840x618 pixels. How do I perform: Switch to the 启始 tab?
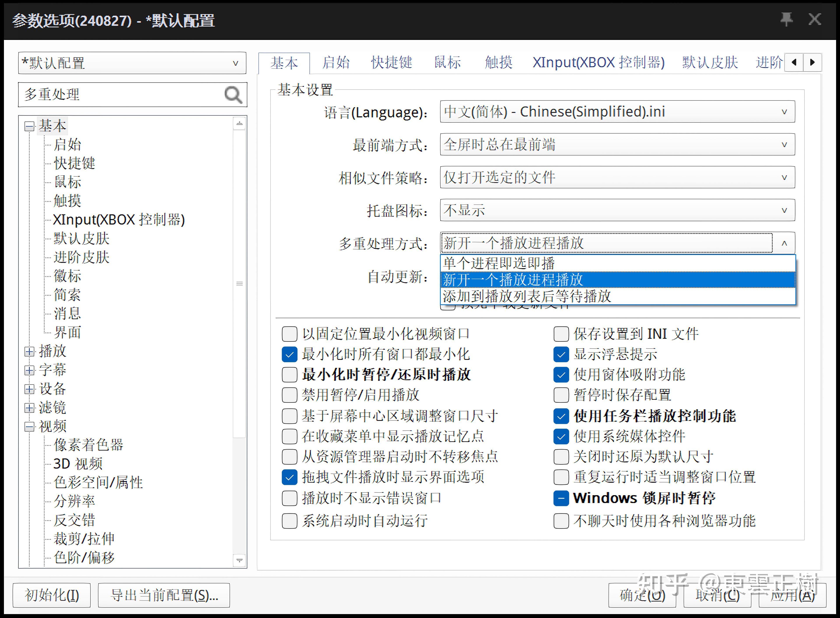tap(336, 63)
